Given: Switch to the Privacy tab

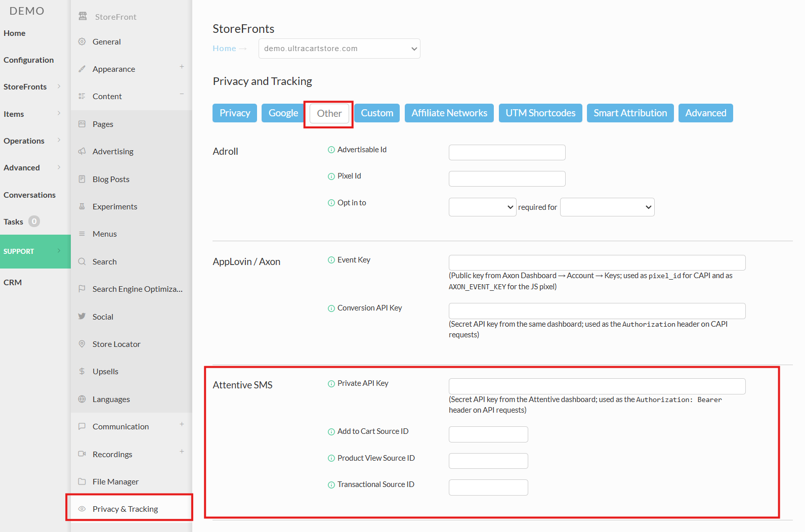Looking at the screenshot, I should point(235,113).
